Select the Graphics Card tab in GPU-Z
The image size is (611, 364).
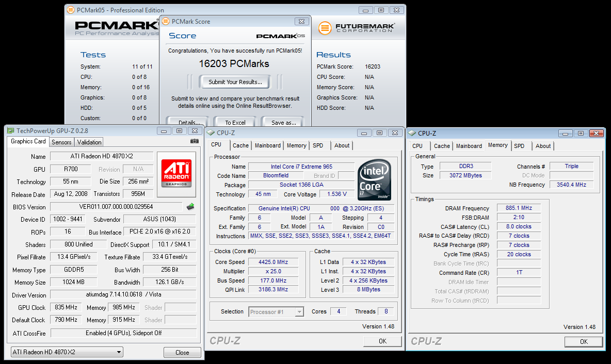(28, 141)
